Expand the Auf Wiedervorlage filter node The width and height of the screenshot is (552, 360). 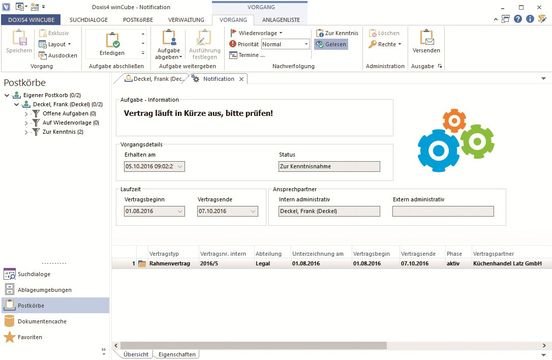click(x=26, y=123)
